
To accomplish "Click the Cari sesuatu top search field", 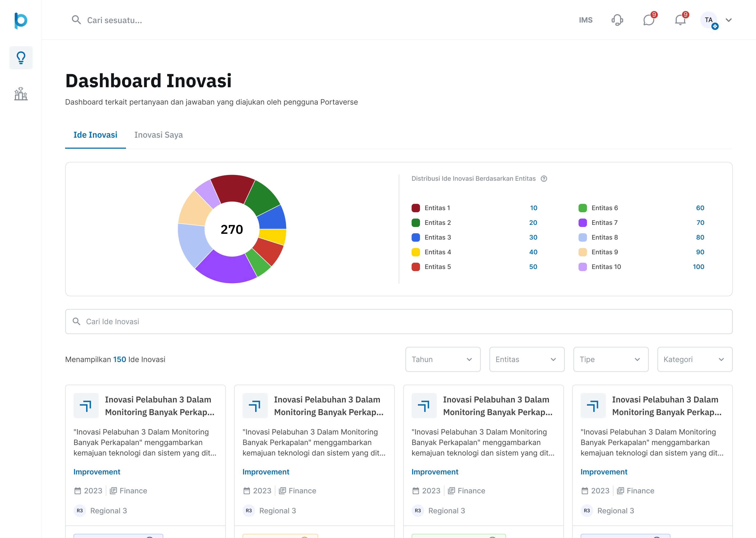I will [114, 20].
